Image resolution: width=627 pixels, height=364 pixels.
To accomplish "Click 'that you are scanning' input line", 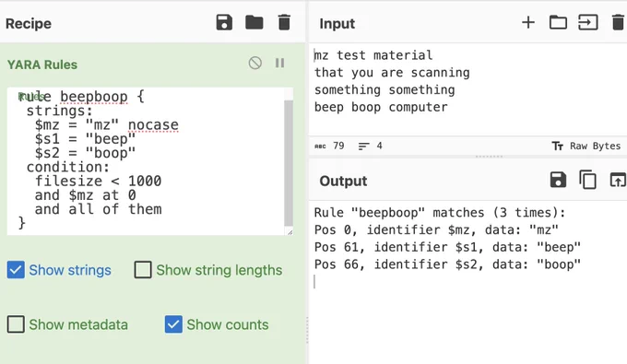I will (x=392, y=72).
